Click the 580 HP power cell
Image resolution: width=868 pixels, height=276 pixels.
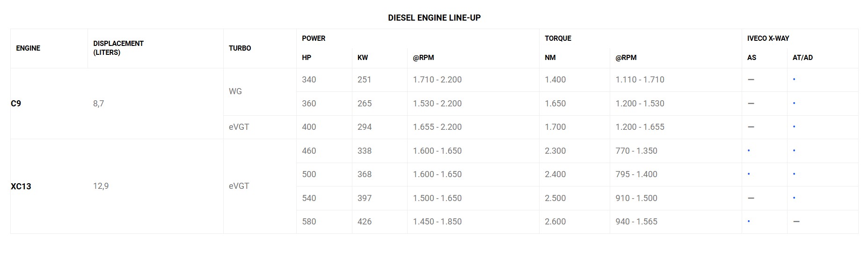tap(309, 222)
